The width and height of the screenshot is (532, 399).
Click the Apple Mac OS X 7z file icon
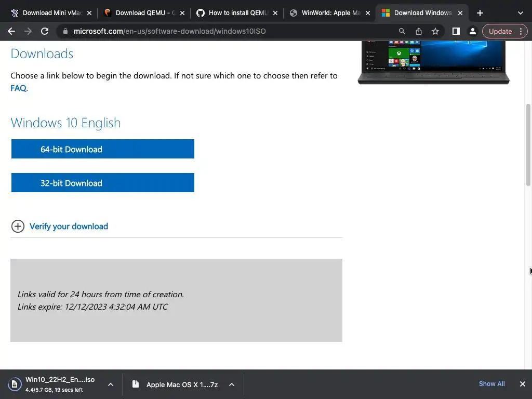point(136,384)
